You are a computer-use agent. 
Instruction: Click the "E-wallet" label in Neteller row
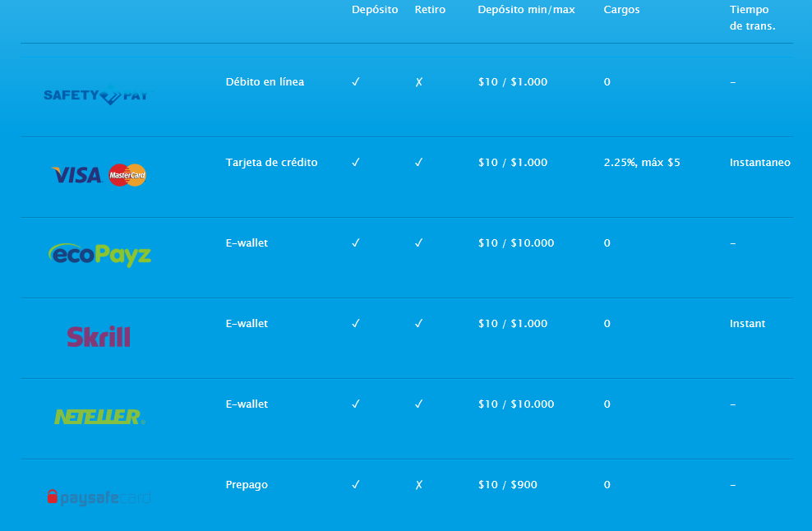pos(247,404)
